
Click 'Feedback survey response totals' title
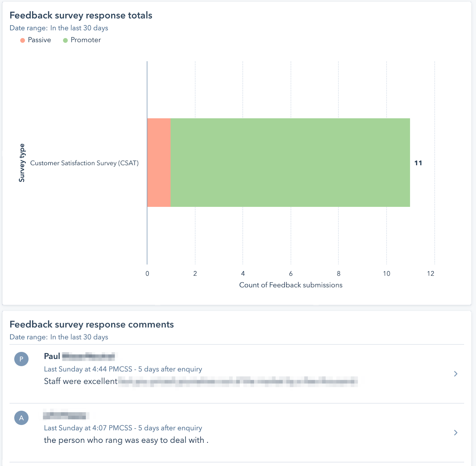pos(81,15)
